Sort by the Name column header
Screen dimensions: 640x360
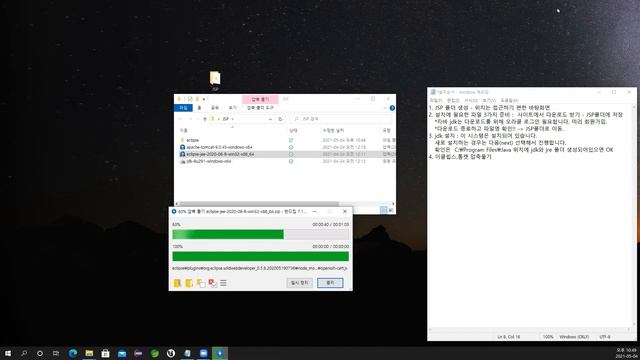(184, 130)
